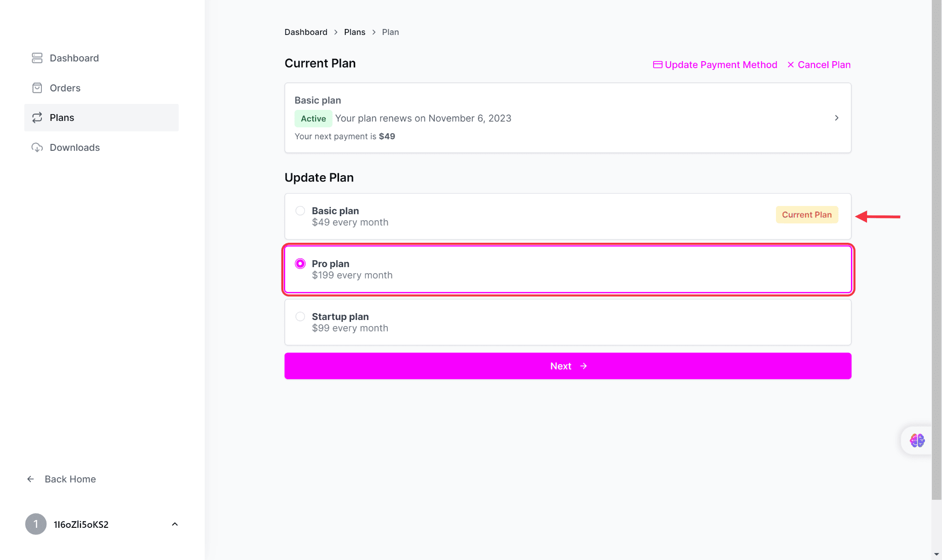Expand current Basic plan details chevron
This screenshot has height=560, width=942.
tap(836, 118)
